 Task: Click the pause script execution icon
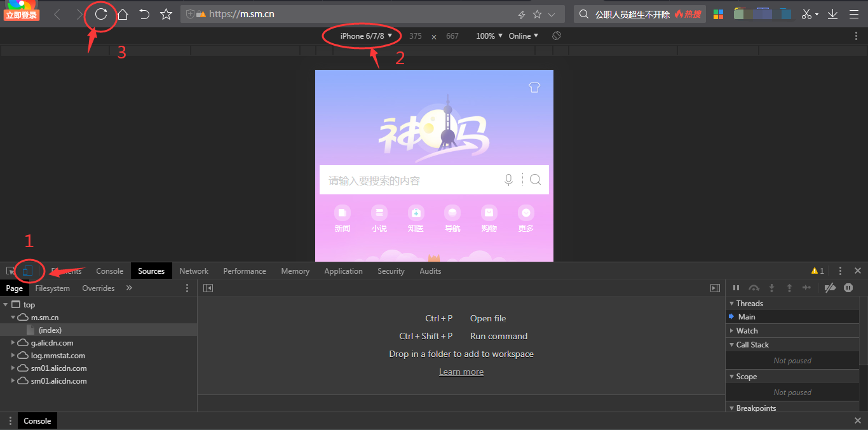tap(736, 288)
